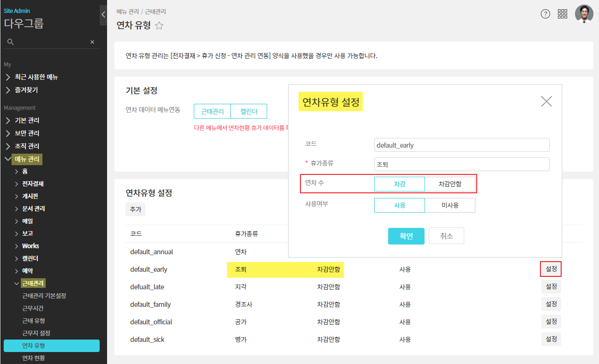The width and height of the screenshot is (599, 364).
Task: Open the apps grid icon
Action: pyautogui.click(x=563, y=14)
